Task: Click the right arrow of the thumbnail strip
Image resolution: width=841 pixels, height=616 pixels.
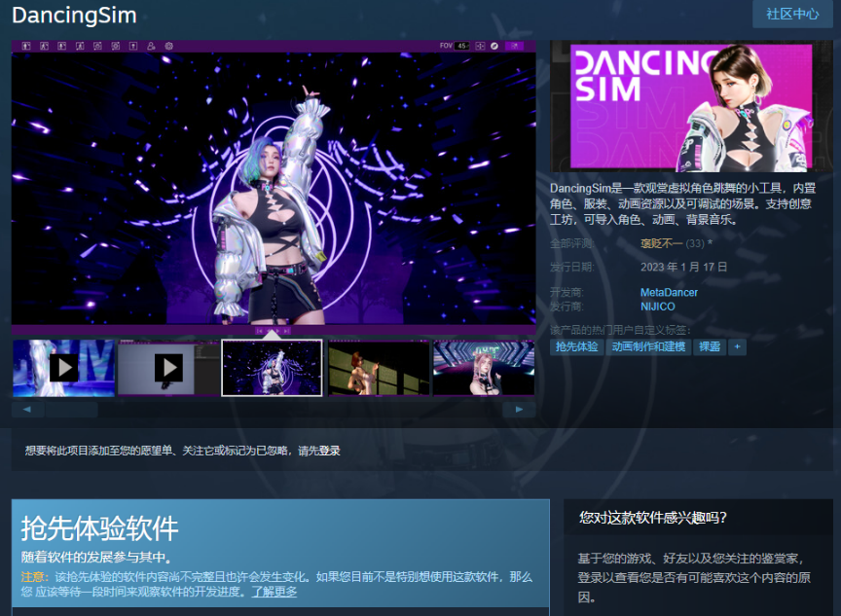Action: click(x=519, y=410)
